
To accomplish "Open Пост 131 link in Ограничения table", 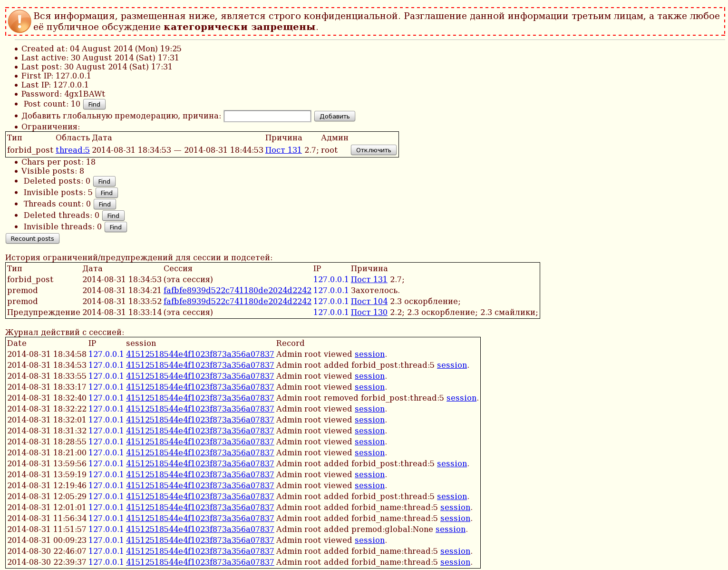I will point(283,150).
